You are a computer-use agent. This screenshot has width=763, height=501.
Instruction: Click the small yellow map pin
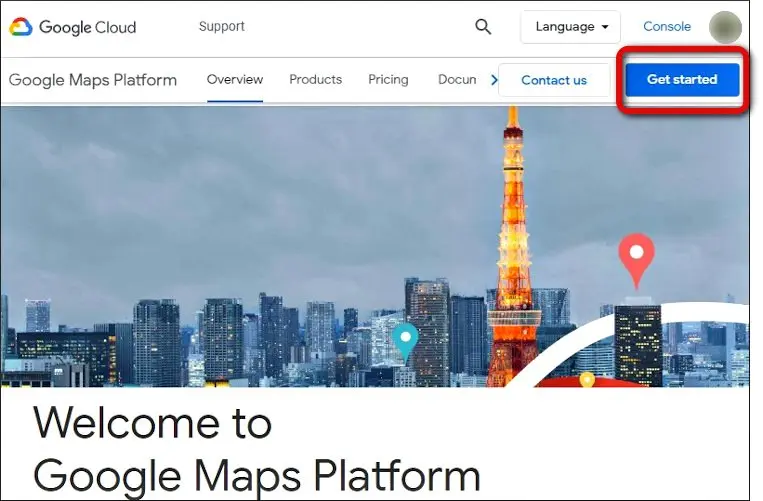click(587, 379)
